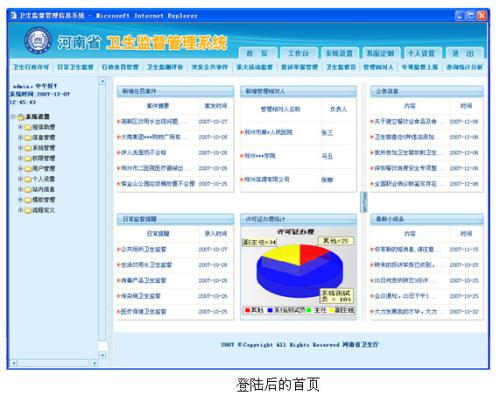
Task: Click the blue 系统测试员 legend swatch
Action: click(x=270, y=310)
